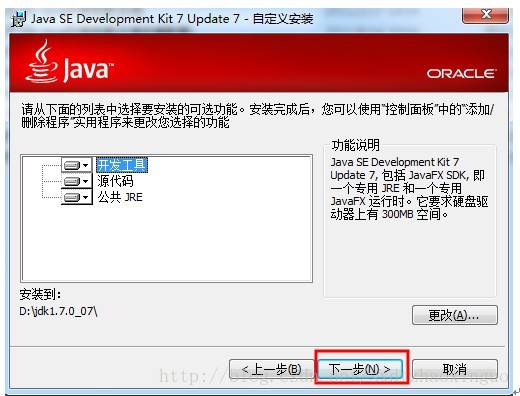Proceed with 下一步(N) button
Screen dimensions: 520x396
click(x=360, y=369)
